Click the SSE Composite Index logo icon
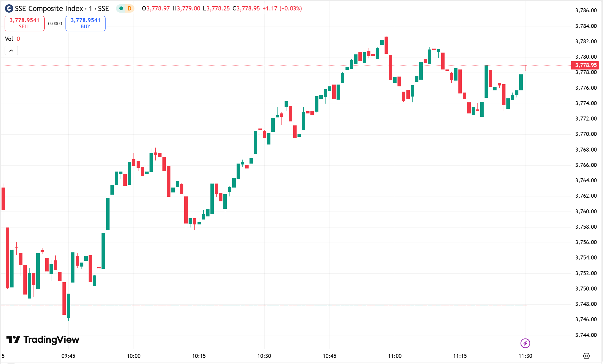This screenshot has width=603, height=364. click(9, 9)
